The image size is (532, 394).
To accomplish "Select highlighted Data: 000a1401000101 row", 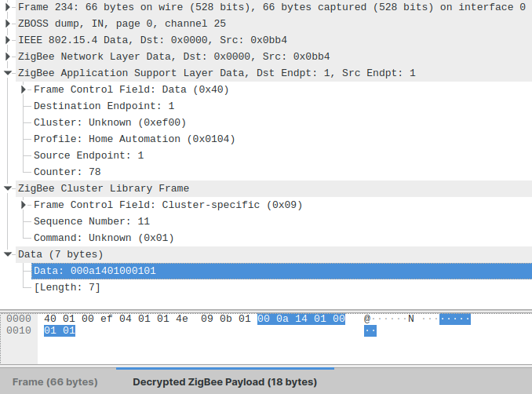I will click(x=282, y=271).
